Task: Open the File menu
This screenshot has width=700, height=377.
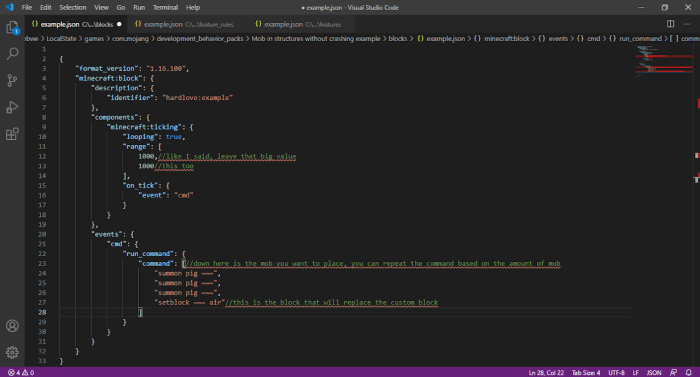Action: click(27, 7)
